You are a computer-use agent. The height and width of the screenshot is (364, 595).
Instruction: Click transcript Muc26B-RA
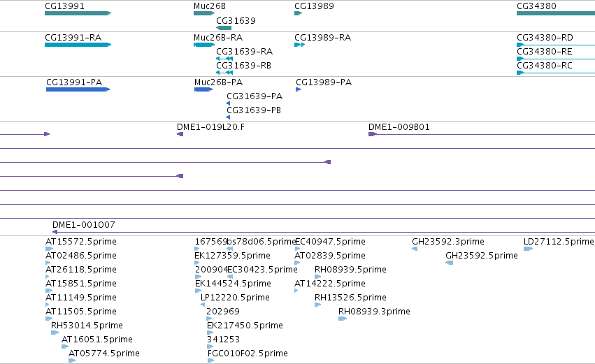pyautogui.click(x=218, y=38)
